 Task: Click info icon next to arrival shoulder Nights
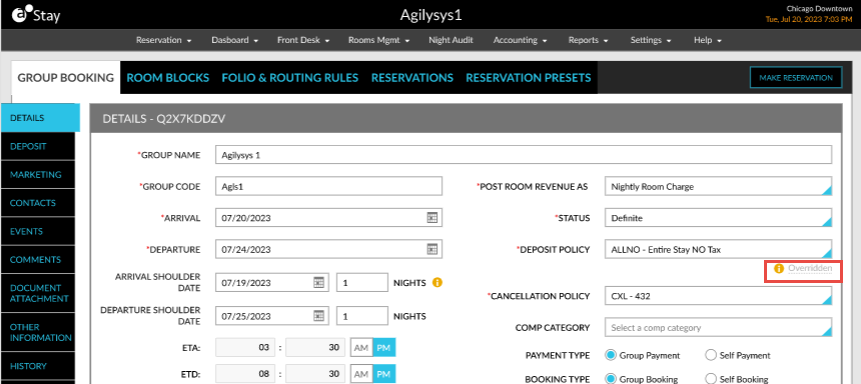438,283
